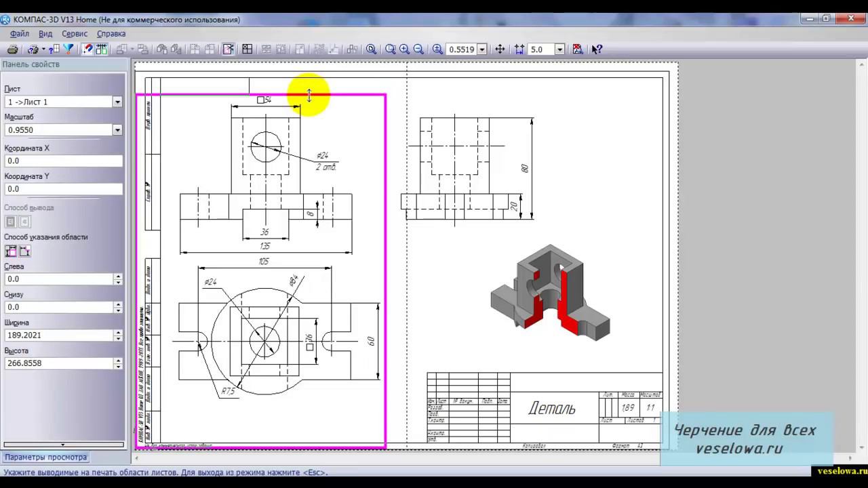Click the four-pane window icon in toolbar

pos(248,49)
